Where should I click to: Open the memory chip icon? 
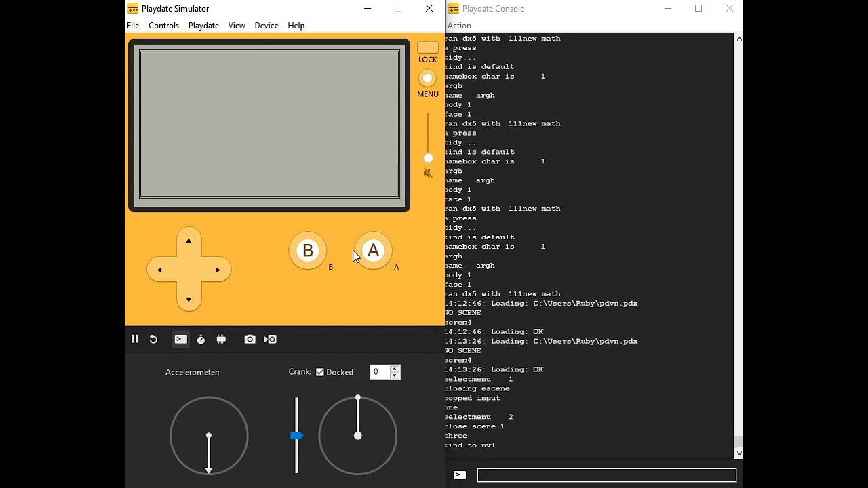click(221, 340)
